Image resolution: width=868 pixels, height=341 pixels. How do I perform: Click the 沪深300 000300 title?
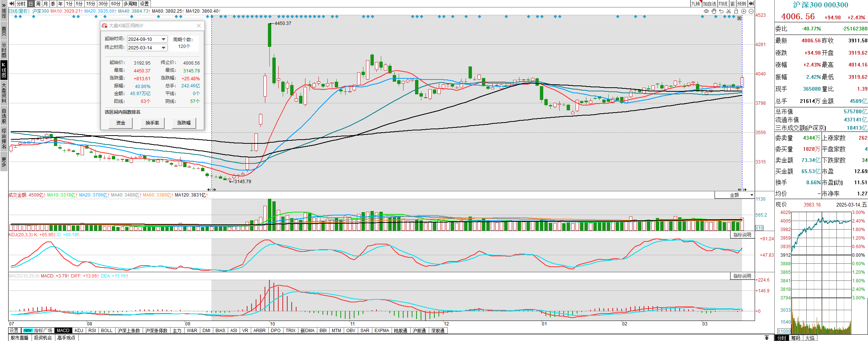(x=820, y=5)
